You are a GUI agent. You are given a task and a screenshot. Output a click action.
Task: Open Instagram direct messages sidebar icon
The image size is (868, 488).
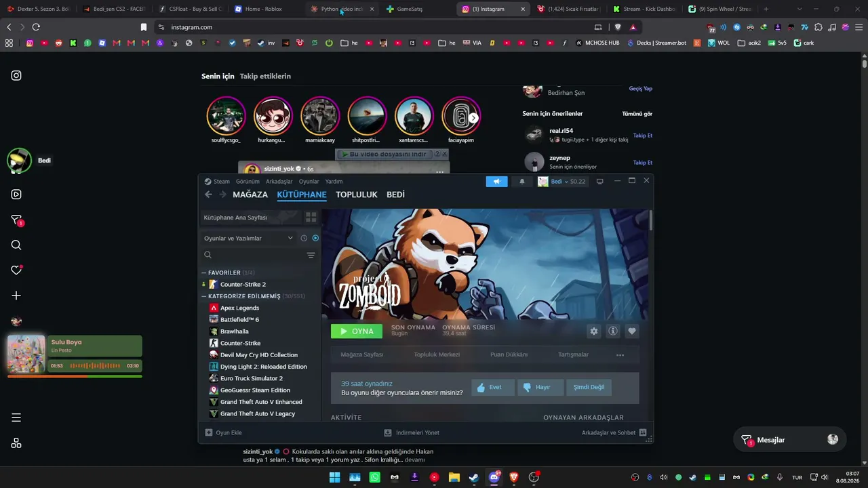tap(17, 220)
